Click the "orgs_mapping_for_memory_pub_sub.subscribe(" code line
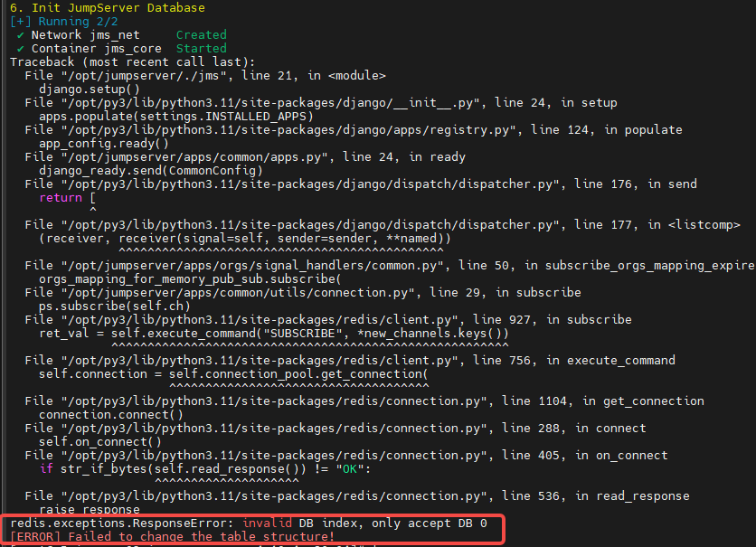The height and width of the screenshot is (547, 756). click(x=191, y=278)
